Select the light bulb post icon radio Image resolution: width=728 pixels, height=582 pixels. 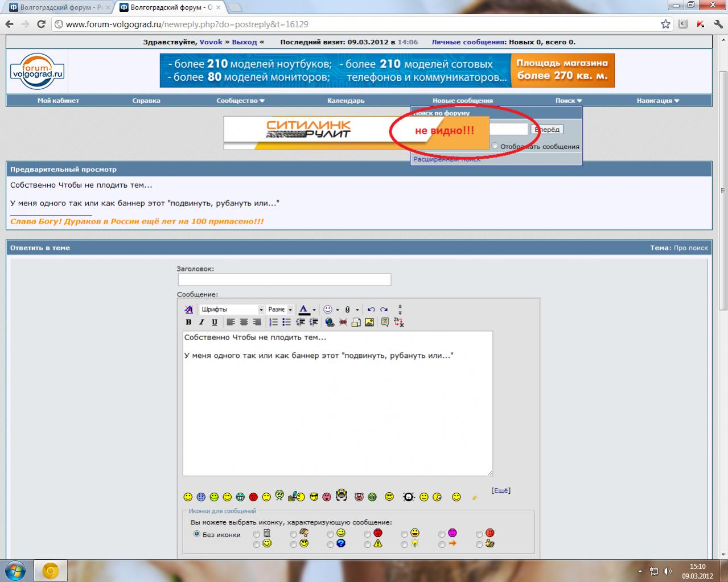[x=404, y=544]
